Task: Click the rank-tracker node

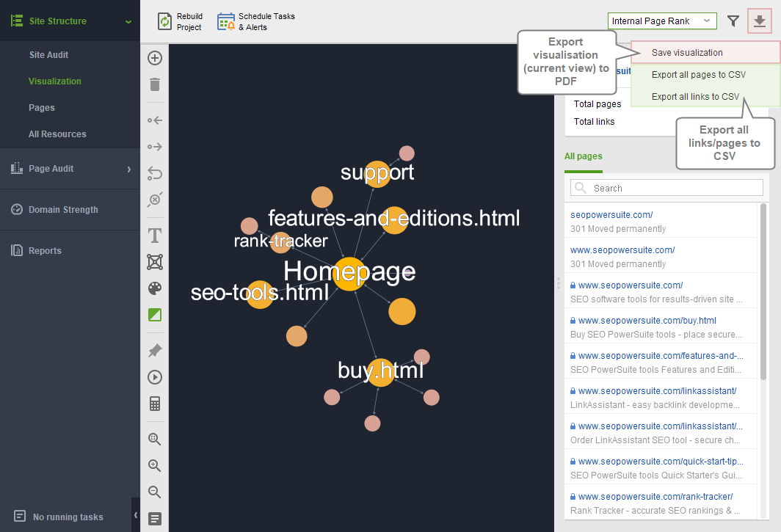Action: tap(281, 242)
